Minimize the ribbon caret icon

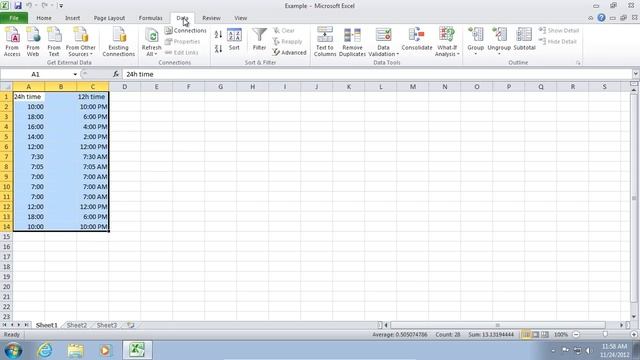(591, 18)
